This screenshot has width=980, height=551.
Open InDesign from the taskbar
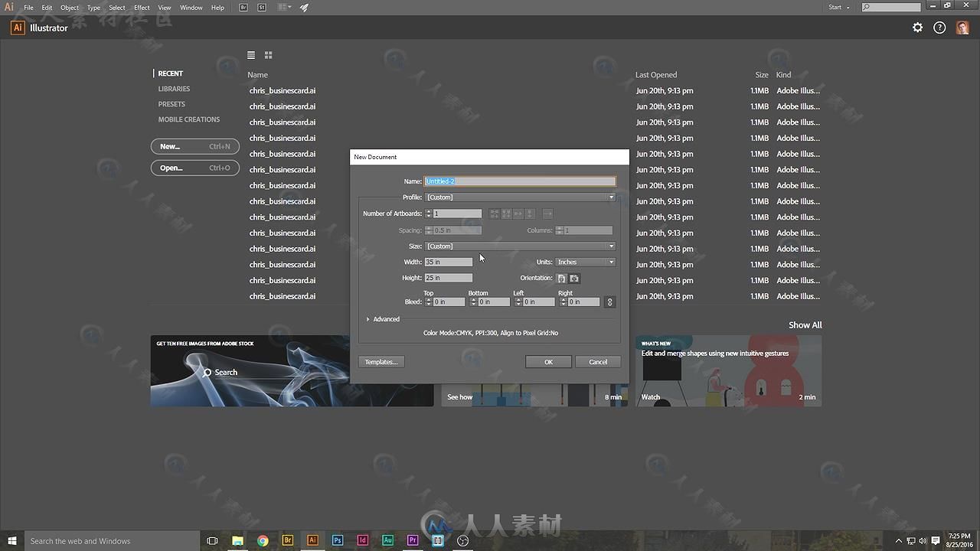pyautogui.click(x=363, y=541)
